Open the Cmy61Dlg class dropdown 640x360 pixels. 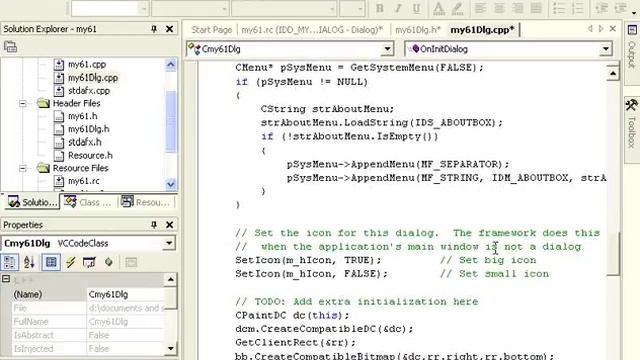coord(387,49)
